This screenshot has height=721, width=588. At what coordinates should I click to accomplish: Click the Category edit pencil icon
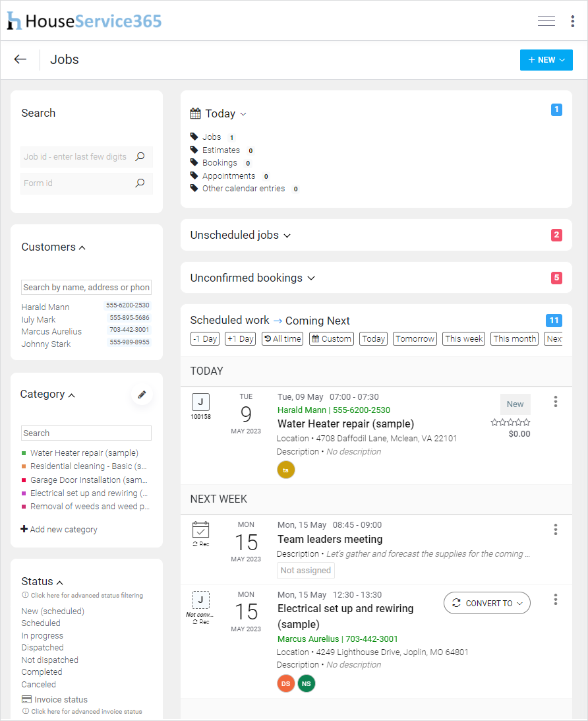[141, 394]
